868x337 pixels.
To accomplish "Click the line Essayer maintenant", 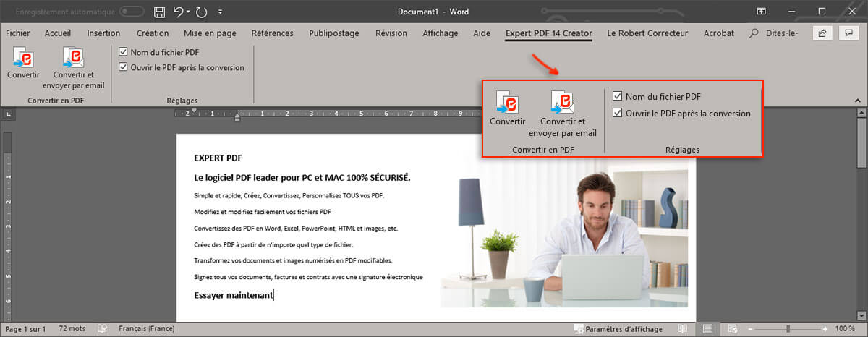I will pos(234,295).
